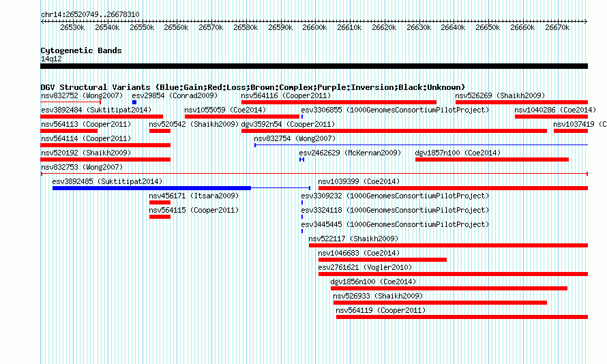Click nsv456171 (Itsara2009) variant label
The width and height of the screenshot is (607, 364).
pos(194,196)
